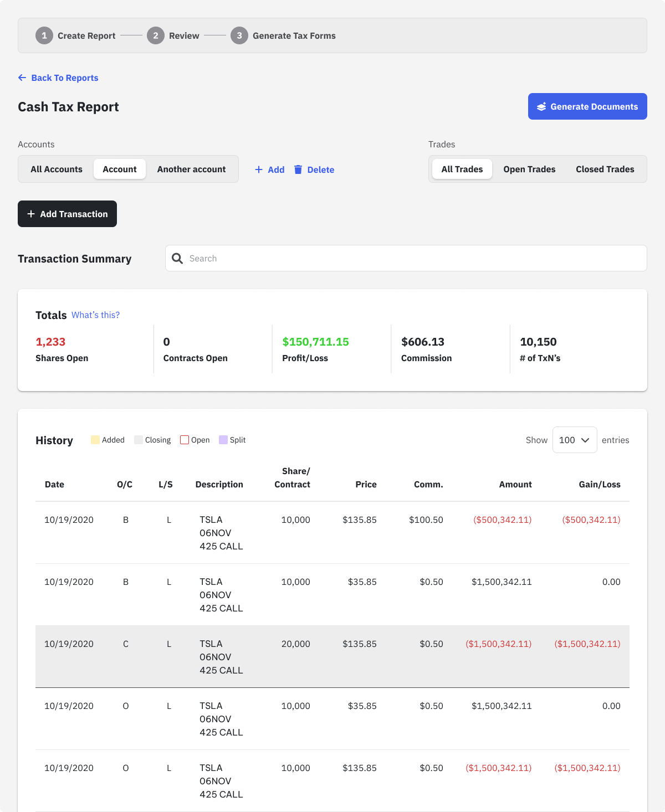Click the plus icon on Add Transaction
The width and height of the screenshot is (665, 812).
[31, 214]
